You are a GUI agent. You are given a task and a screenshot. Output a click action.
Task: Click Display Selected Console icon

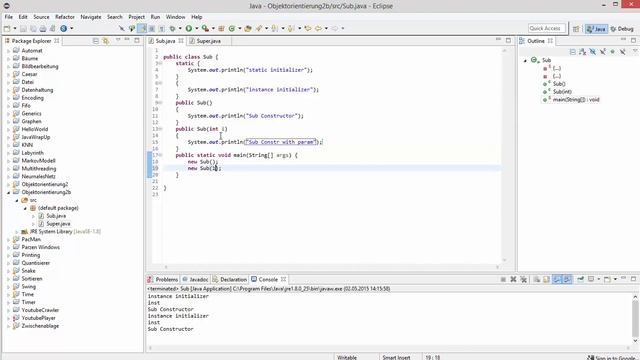pyautogui.click(x=591, y=279)
